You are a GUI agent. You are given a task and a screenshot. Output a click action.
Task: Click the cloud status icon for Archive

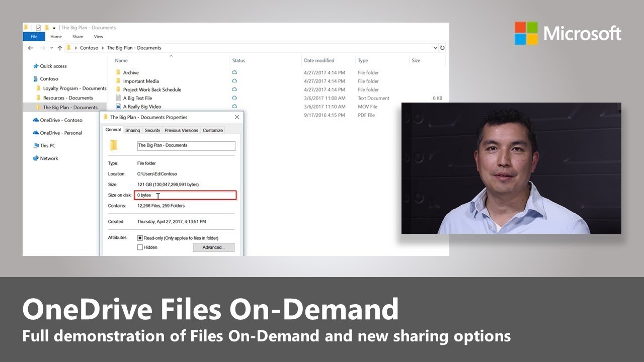[x=234, y=72]
